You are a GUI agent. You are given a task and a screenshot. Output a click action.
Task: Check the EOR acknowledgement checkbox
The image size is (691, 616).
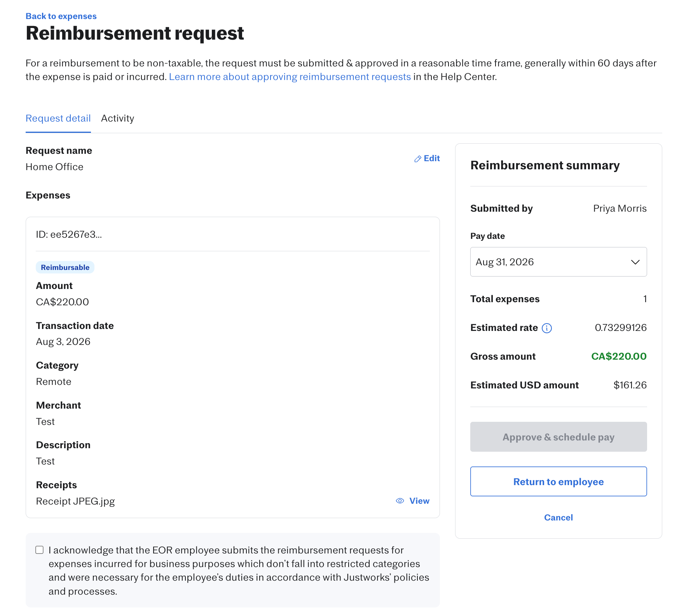click(40, 550)
